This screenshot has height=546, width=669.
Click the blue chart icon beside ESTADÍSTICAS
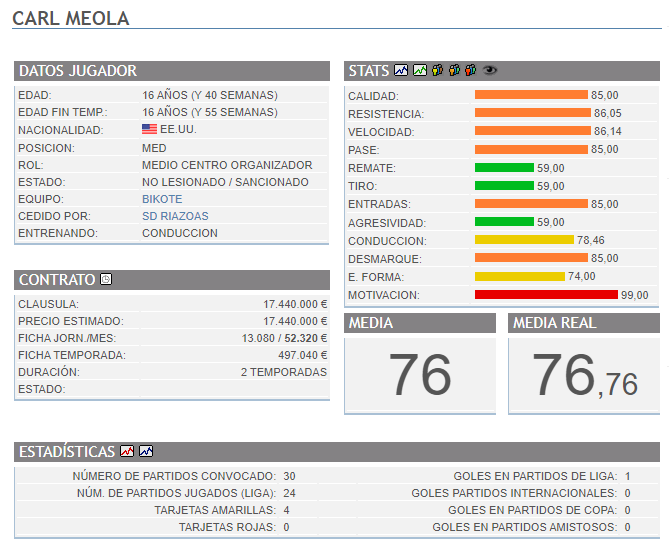[146, 452]
